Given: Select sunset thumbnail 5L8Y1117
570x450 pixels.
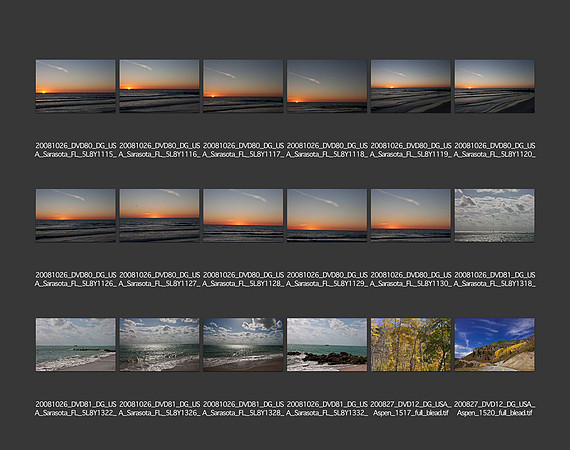Looking at the screenshot, I should point(243,86).
